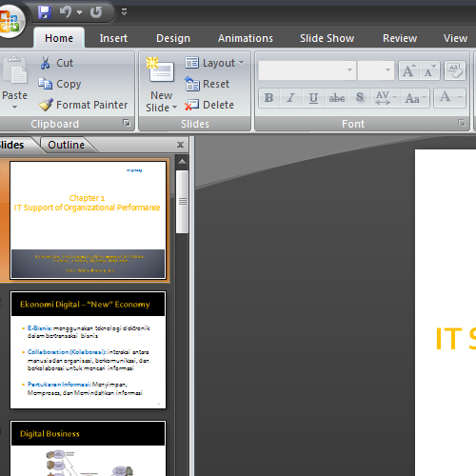
Task: Toggle bold formatting
Action: coord(268,98)
